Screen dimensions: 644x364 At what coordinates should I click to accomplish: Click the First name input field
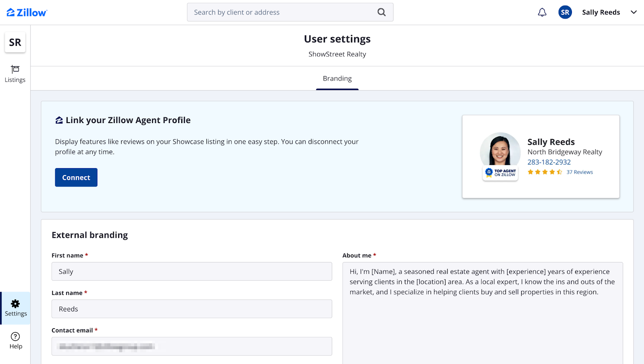pyautogui.click(x=192, y=271)
